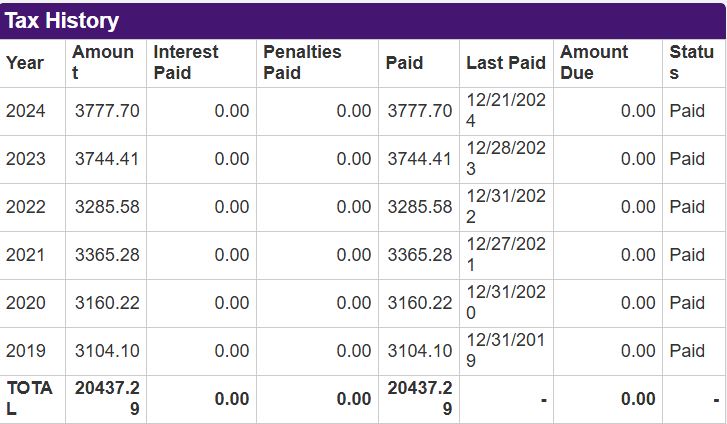This screenshot has width=727, height=424.
Task: Select the 12/27/2021 last paid date
Action: pos(506,255)
